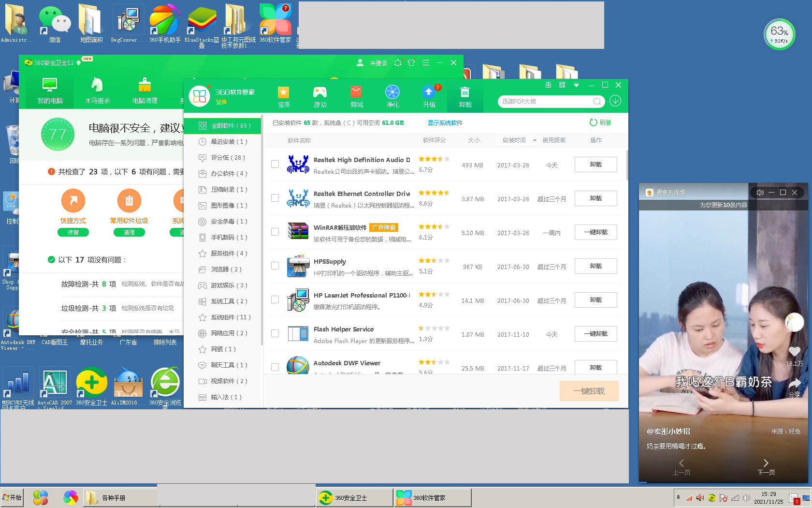Image resolution: width=812 pixels, height=508 pixels.
Task: Click the 刷新 refresh button
Action: click(600, 122)
